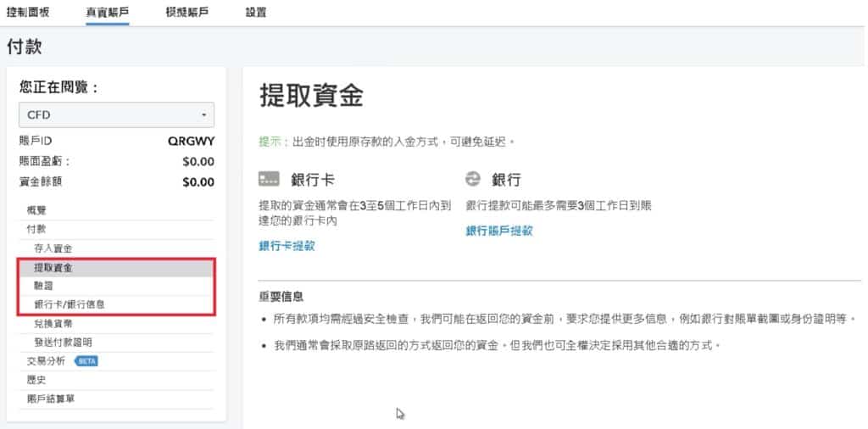
Task: Select 發送付款證明 sidebar item
Action: 63,343
